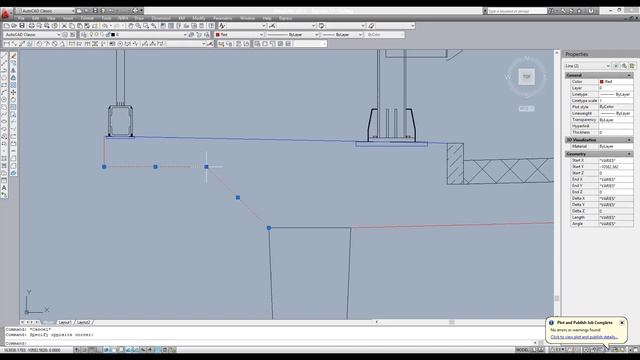
Task: Click the Copy clip icon
Action: [x=72, y=26]
